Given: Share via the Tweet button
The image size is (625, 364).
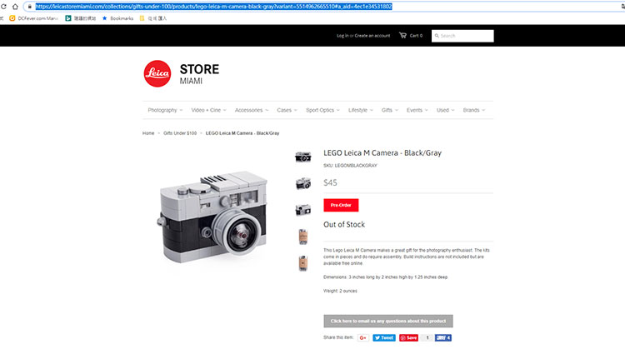Looking at the screenshot, I should (x=384, y=337).
